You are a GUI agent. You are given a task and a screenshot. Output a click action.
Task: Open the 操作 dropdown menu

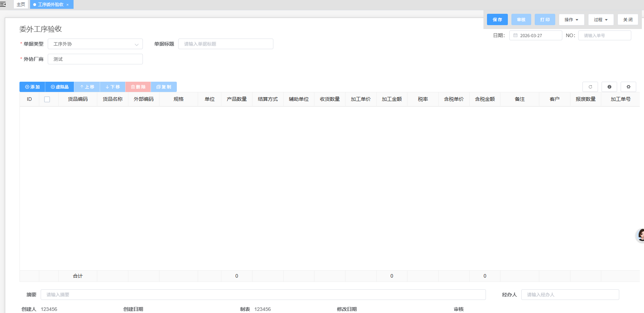coord(571,20)
